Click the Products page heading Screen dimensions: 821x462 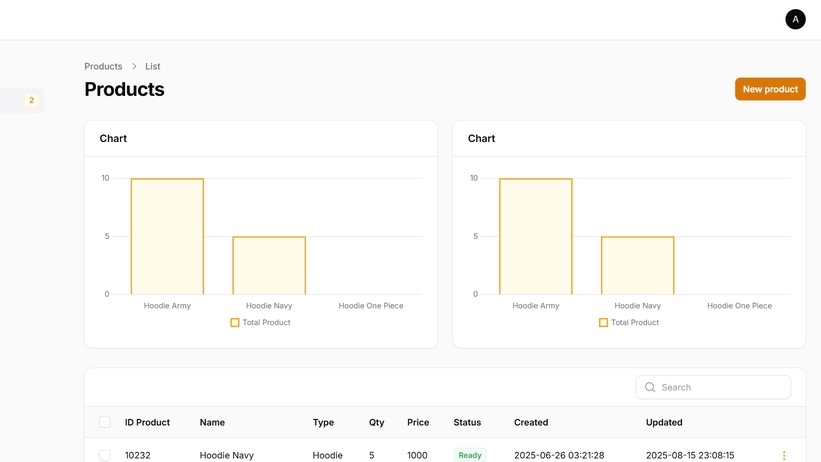pos(124,89)
